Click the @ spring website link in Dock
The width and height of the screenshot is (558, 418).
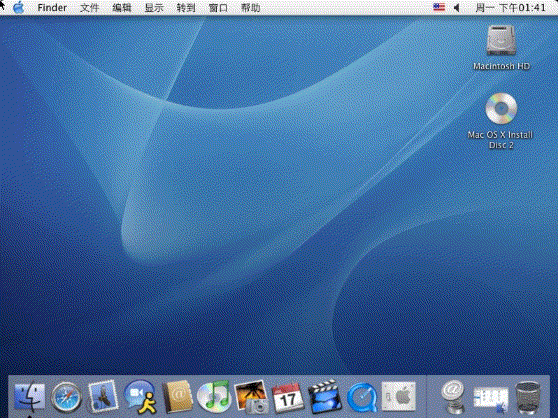click(x=453, y=397)
